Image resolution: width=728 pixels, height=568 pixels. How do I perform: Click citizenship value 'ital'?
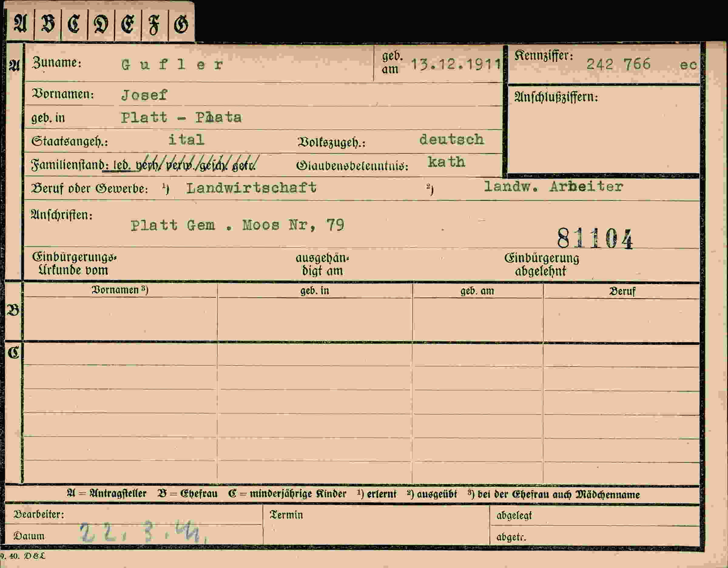[x=186, y=140]
